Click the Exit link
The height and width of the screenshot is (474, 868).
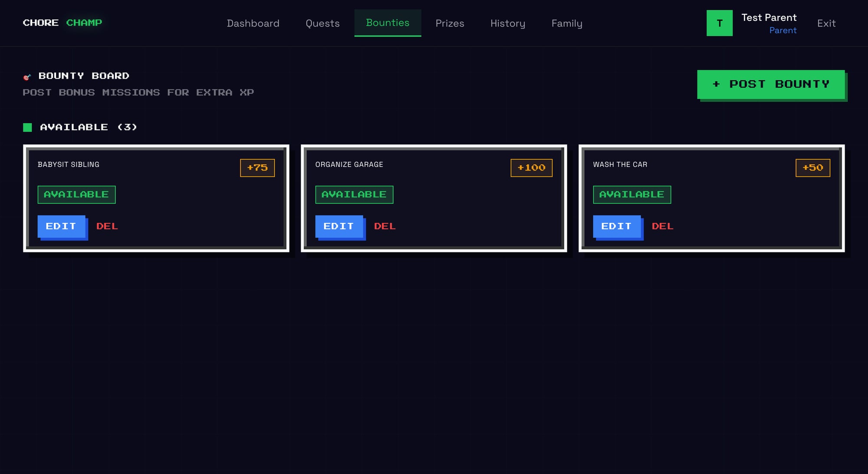[x=826, y=23]
